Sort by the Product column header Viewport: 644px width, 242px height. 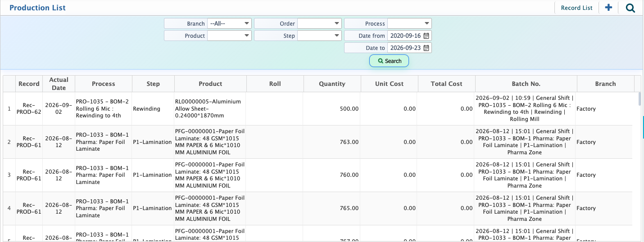(x=210, y=84)
